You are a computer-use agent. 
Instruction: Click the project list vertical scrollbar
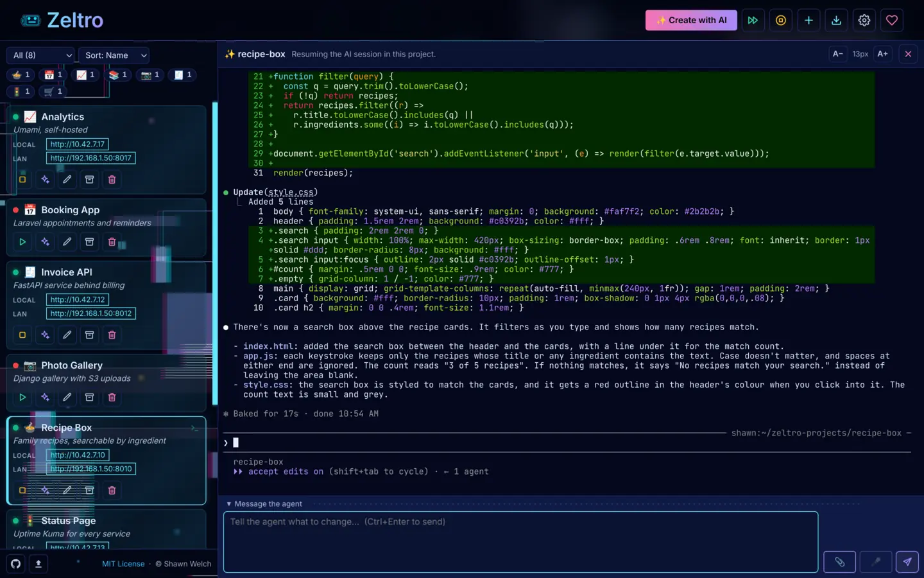tap(214, 253)
